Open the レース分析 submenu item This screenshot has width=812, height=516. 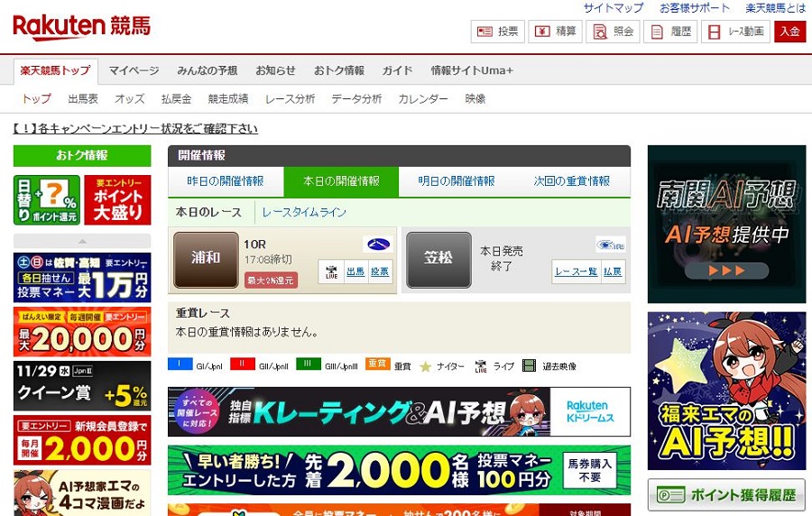coord(290,98)
